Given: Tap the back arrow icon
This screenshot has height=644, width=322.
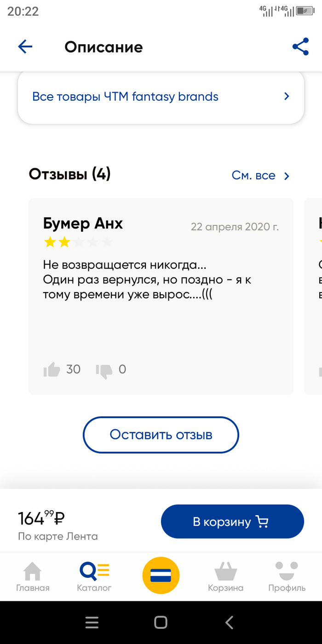Looking at the screenshot, I should tap(25, 46).
